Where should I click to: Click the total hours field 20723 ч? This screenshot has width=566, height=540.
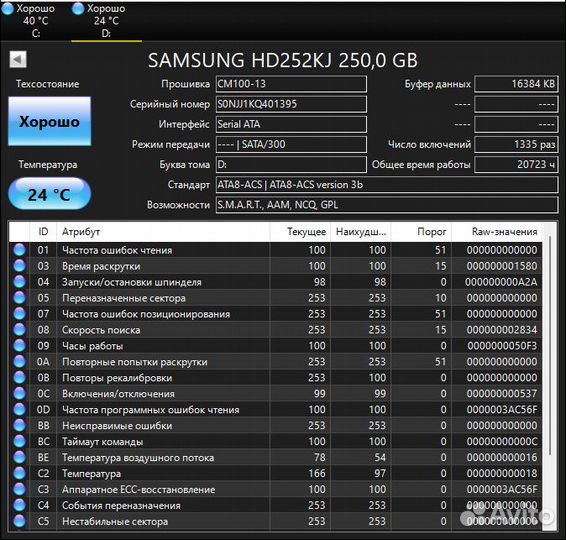pos(516,165)
